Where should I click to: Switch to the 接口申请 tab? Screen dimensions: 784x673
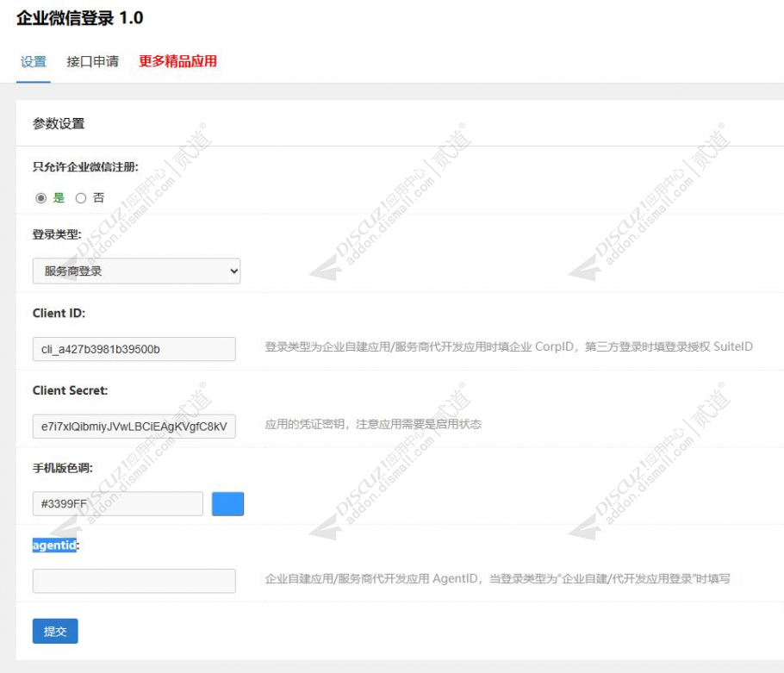point(92,61)
